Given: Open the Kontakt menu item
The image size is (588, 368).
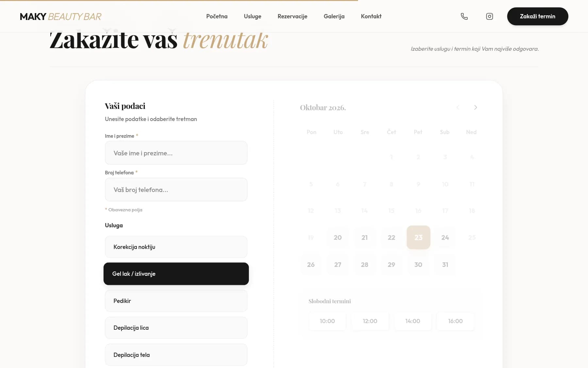Looking at the screenshot, I should coord(371,16).
